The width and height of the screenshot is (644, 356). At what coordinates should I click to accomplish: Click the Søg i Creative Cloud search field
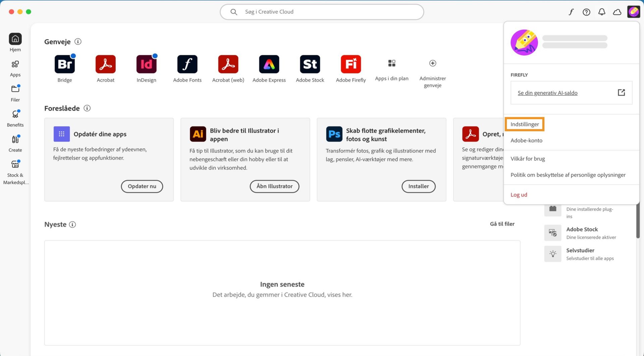(x=321, y=11)
